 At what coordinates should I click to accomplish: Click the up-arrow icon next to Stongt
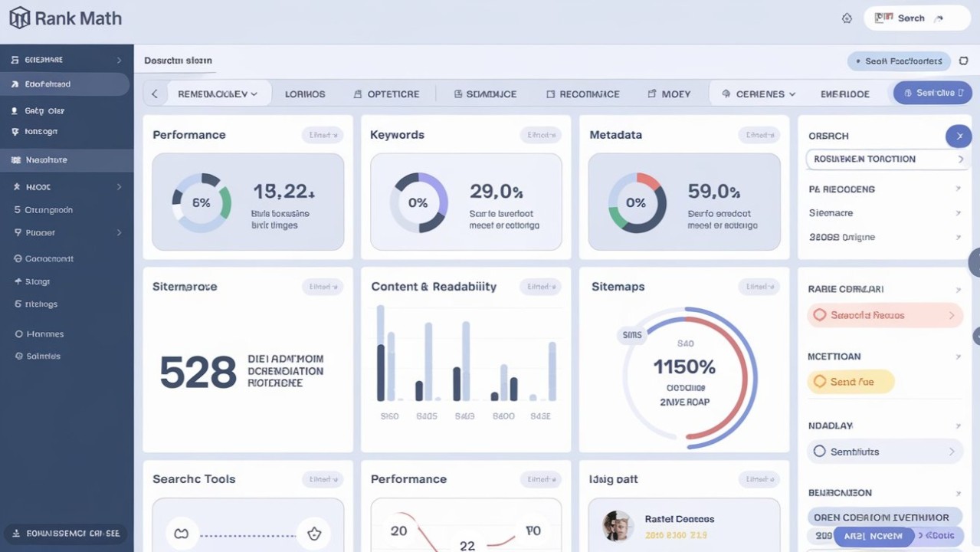pyautogui.click(x=18, y=282)
